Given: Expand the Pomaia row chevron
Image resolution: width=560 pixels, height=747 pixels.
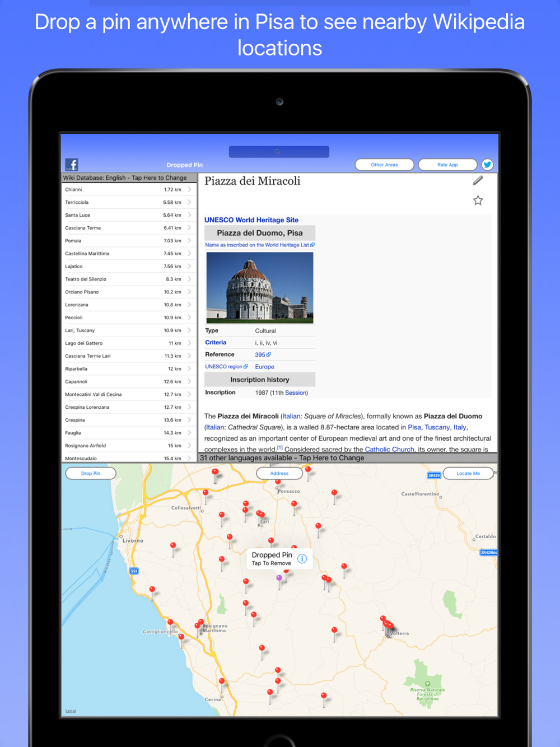Looking at the screenshot, I should (x=190, y=241).
